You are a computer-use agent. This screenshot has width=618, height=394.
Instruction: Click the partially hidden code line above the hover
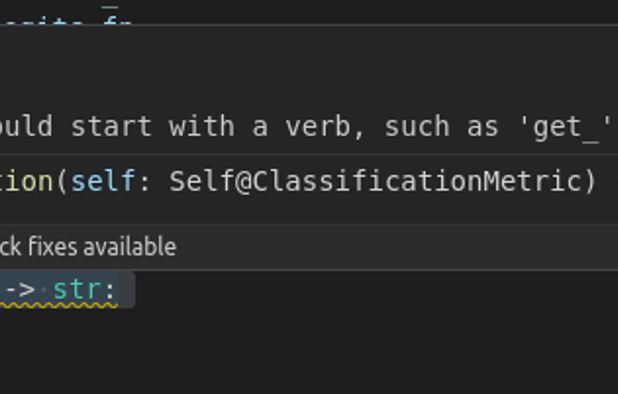(x=66, y=19)
